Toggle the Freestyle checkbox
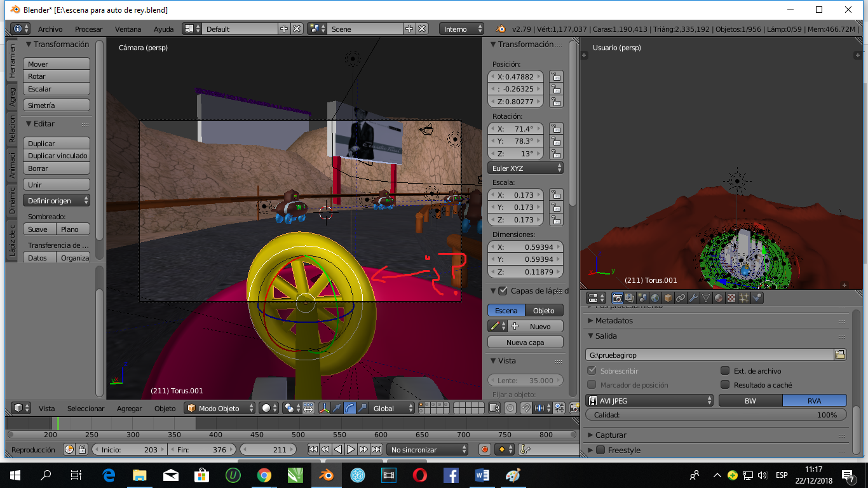The width and height of the screenshot is (868, 488). pyautogui.click(x=600, y=451)
